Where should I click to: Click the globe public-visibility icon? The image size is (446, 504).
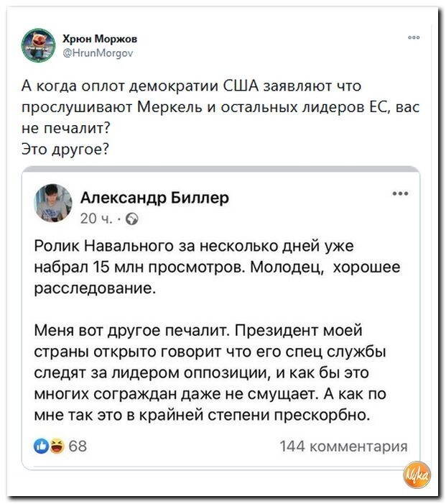[x=132, y=219]
